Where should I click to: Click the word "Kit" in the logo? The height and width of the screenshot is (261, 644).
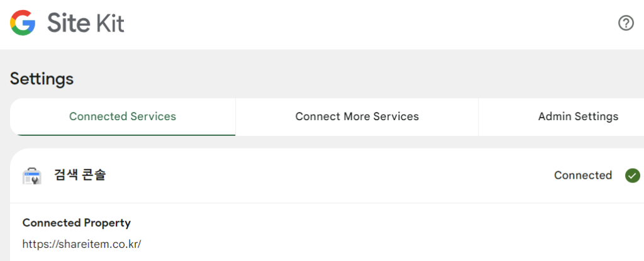[x=109, y=23]
